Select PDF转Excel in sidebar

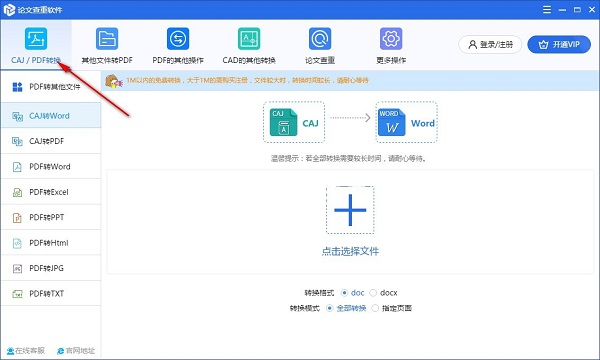coord(51,192)
